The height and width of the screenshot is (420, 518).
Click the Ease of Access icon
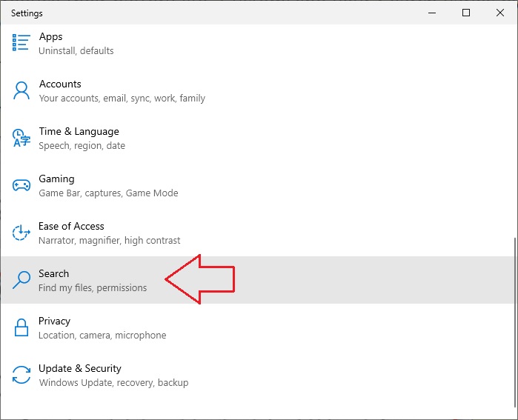[22, 233]
